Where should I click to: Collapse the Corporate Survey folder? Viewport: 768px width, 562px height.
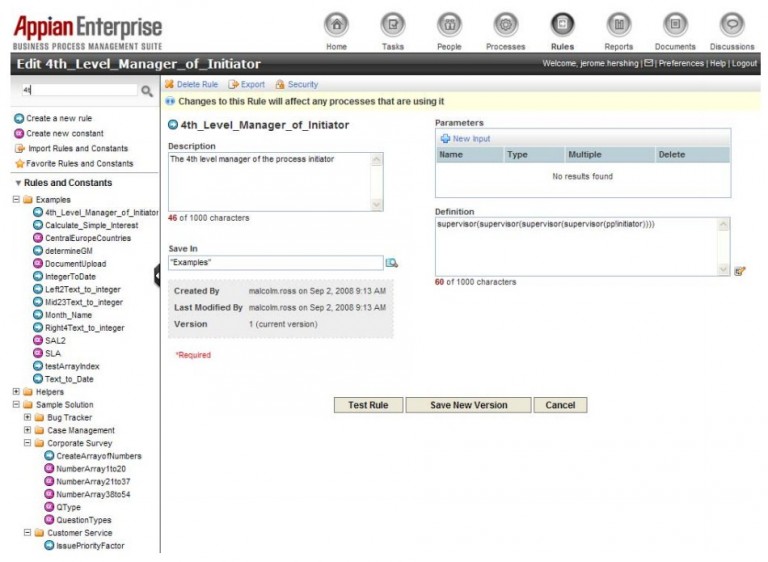pos(27,442)
